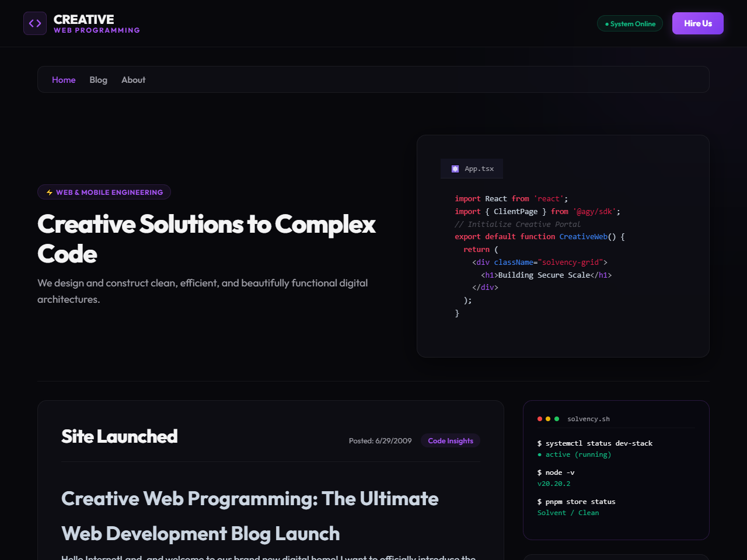747x560 pixels.
Task: Click the pnpm store status command
Action: pyautogui.click(x=577, y=502)
